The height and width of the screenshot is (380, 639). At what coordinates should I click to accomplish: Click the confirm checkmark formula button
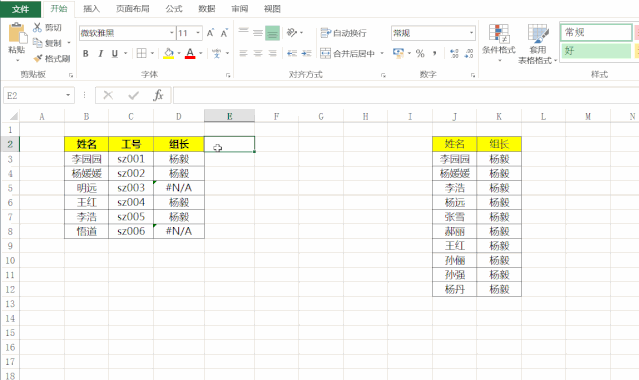(133, 95)
